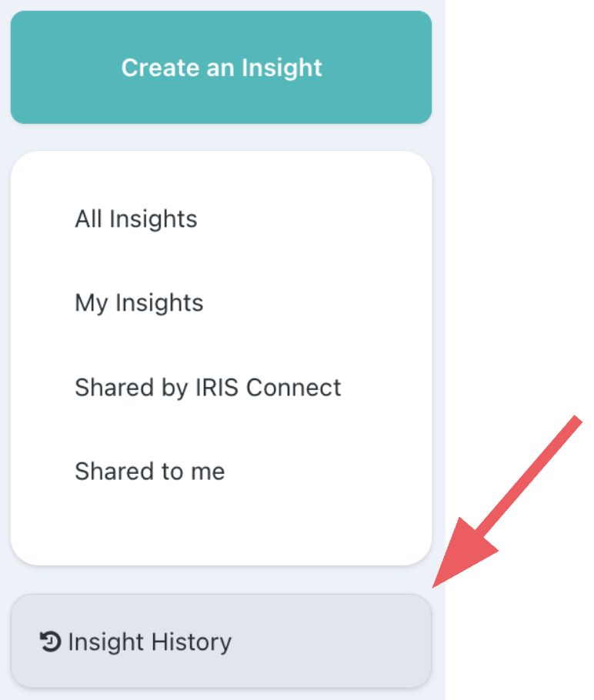View All Insights
Viewport: 594px width, 700px height.
[136, 219]
